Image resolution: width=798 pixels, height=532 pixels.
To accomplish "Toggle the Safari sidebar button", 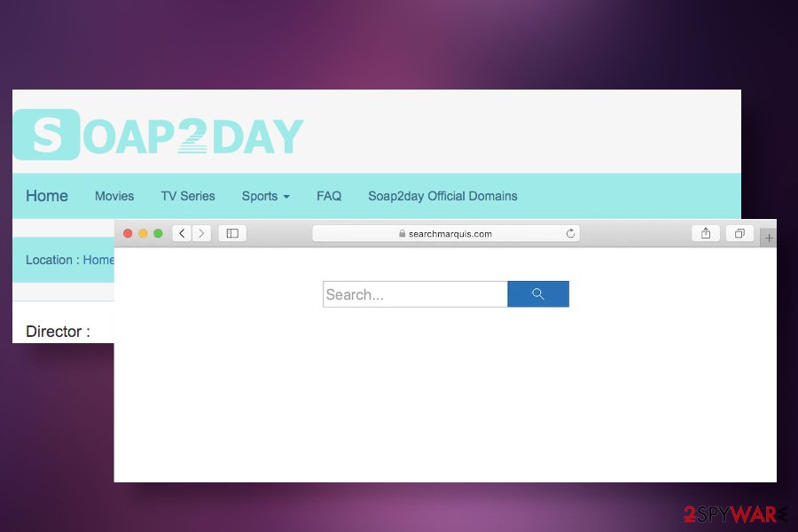I will pyautogui.click(x=232, y=233).
